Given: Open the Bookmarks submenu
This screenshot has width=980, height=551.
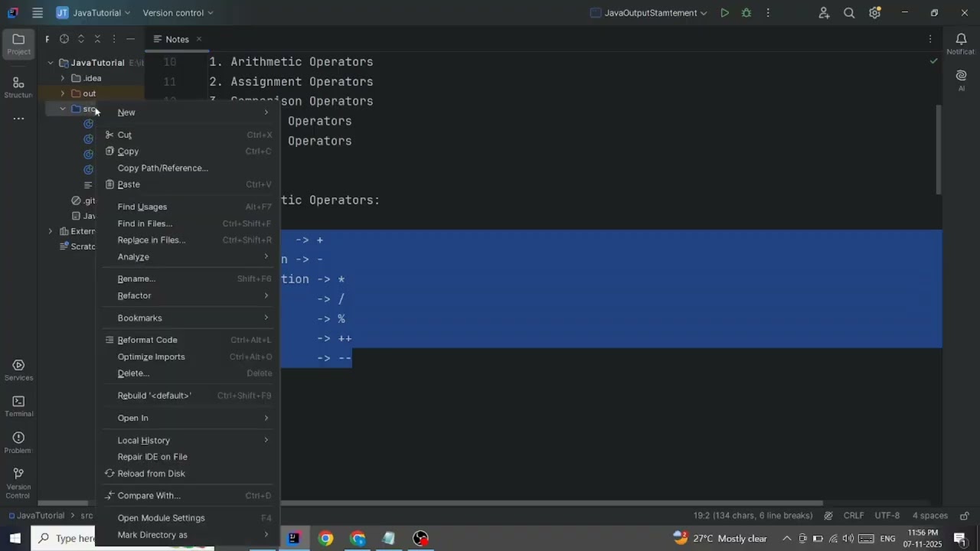Looking at the screenshot, I should click(188, 318).
